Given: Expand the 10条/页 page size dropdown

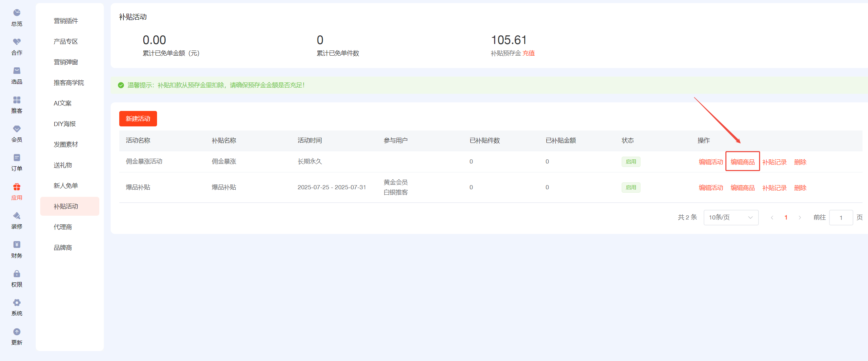Looking at the screenshot, I should coord(731,217).
